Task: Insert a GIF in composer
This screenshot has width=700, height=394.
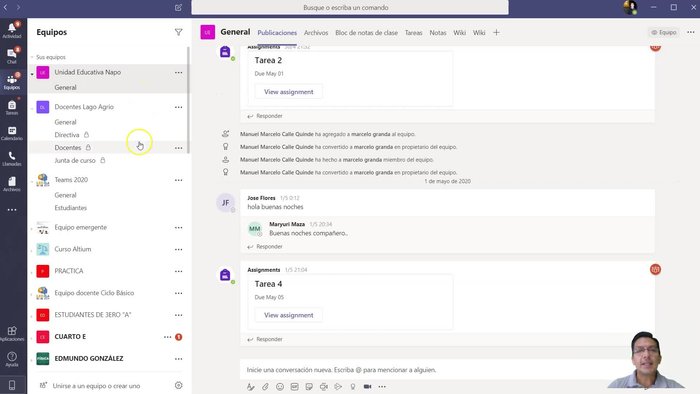Action: (295, 386)
